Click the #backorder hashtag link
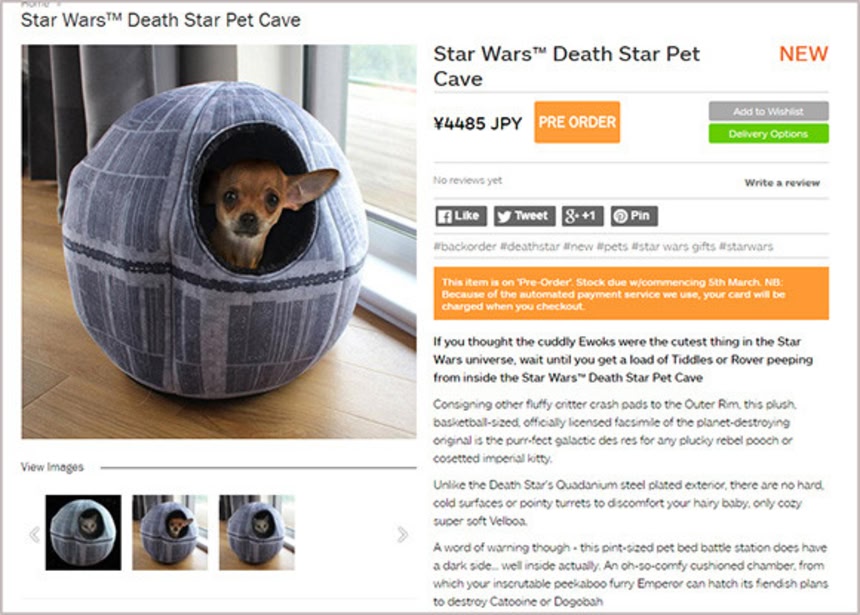Viewport: 860px width, 615px height. 465,246
